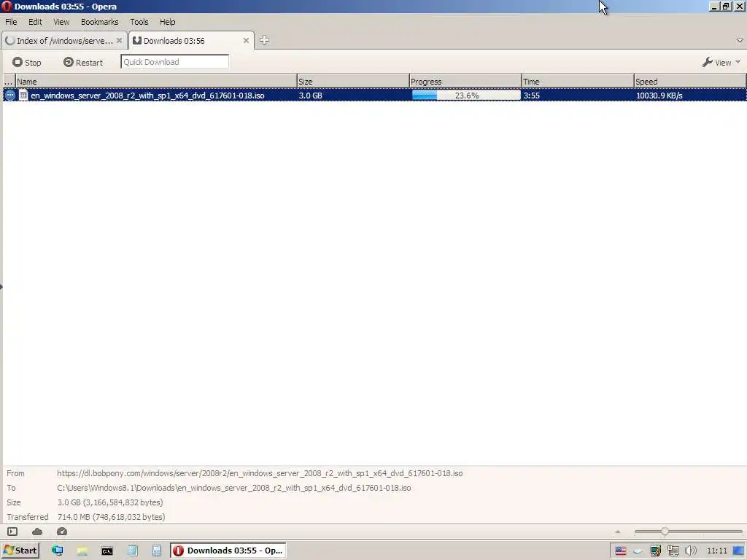This screenshot has width=747, height=560.
Task: Open the Edit menu
Action: [35, 22]
